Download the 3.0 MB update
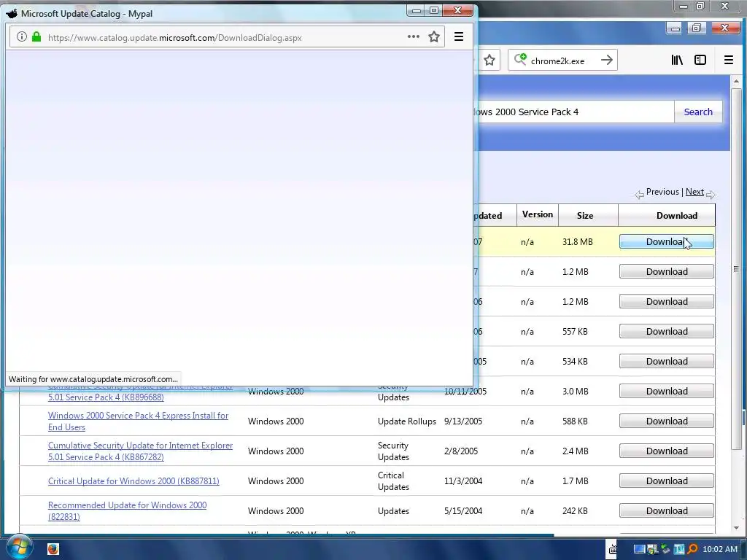 (x=667, y=391)
